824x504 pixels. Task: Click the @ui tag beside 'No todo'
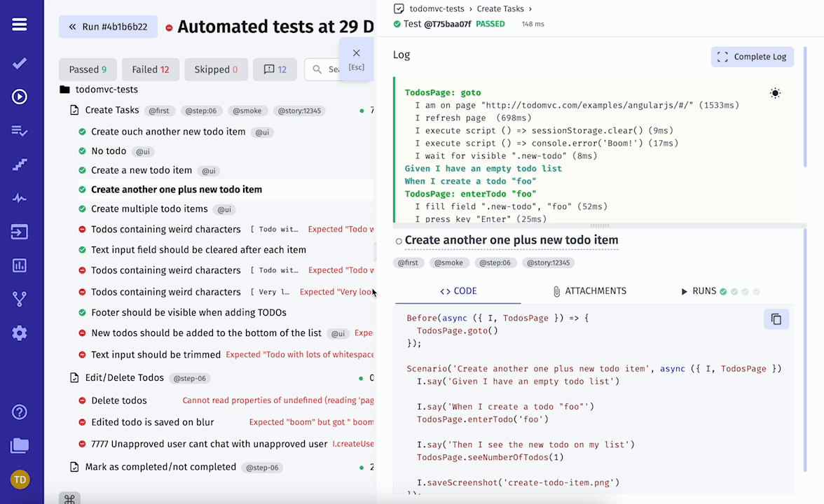click(x=143, y=152)
